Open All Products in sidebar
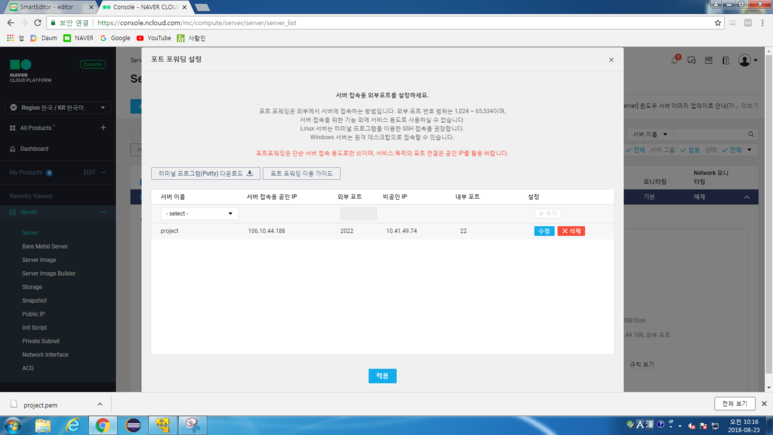 pyautogui.click(x=35, y=128)
